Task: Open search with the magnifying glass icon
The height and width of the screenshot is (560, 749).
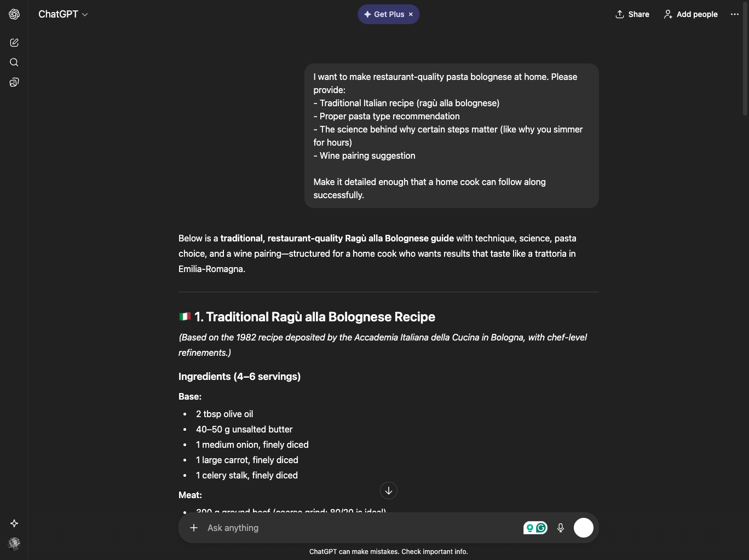Action: (x=14, y=62)
